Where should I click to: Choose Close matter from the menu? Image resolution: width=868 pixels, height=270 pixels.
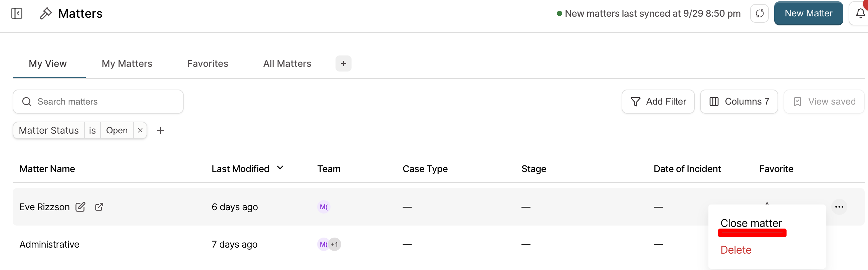(751, 223)
